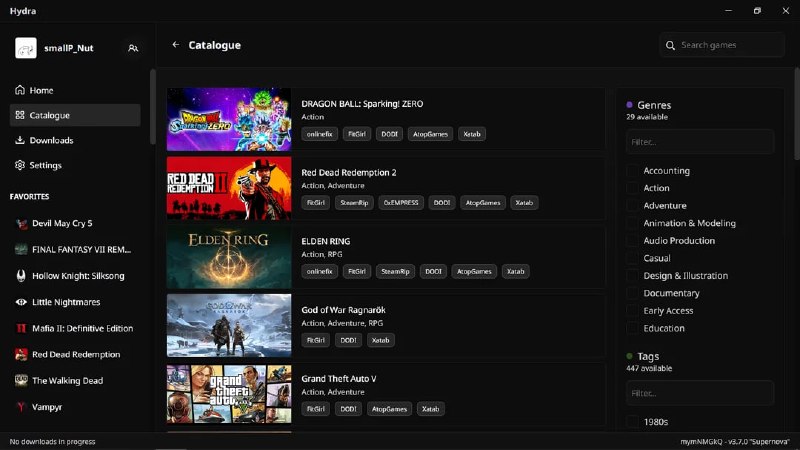Viewport: 800px width, 450px height.
Task: Tick the Audio Production checkbox
Action: 632,241
